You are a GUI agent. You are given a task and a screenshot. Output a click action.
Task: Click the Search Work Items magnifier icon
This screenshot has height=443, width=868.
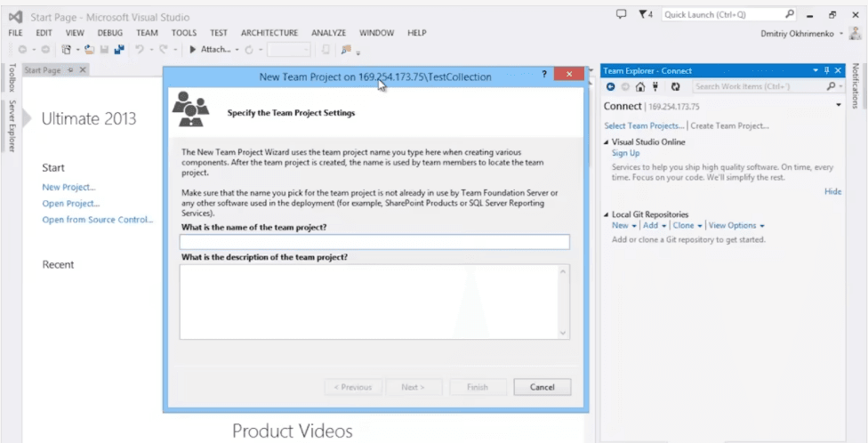pyautogui.click(x=831, y=86)
